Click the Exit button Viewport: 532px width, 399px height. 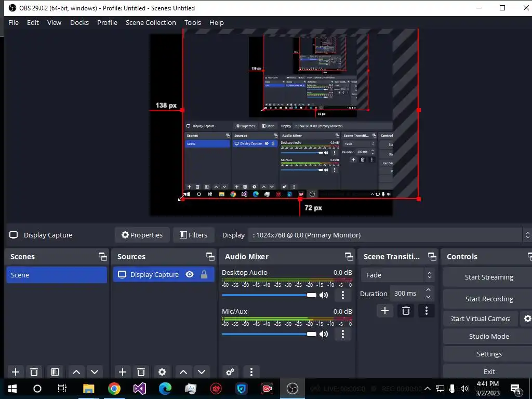[x=488, y=371]
